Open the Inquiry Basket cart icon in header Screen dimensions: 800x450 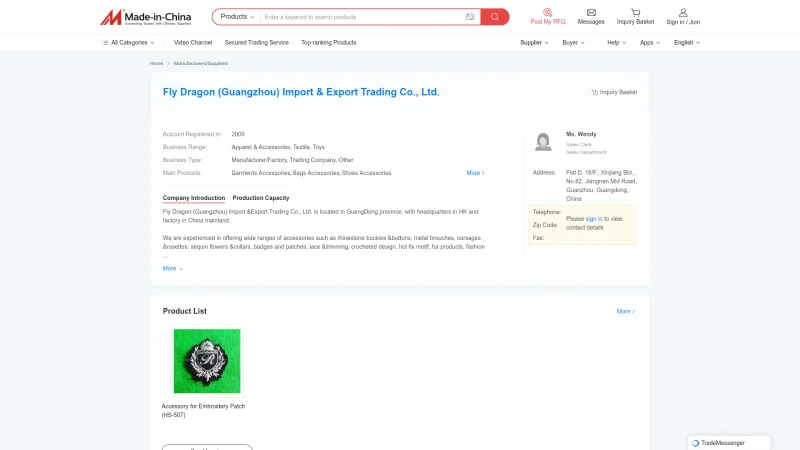click(x=635, y=12)
